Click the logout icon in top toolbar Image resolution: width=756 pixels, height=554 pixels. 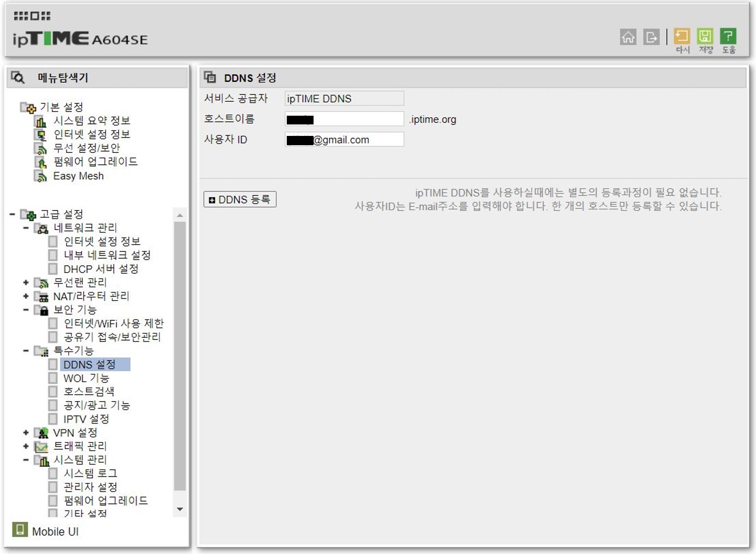click(x=651, y=37)
